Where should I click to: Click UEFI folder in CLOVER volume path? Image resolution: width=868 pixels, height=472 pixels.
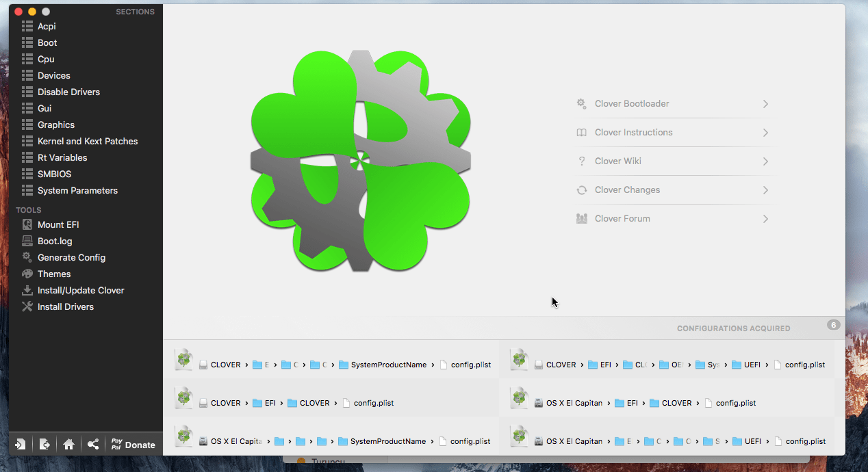coord(746,365)
